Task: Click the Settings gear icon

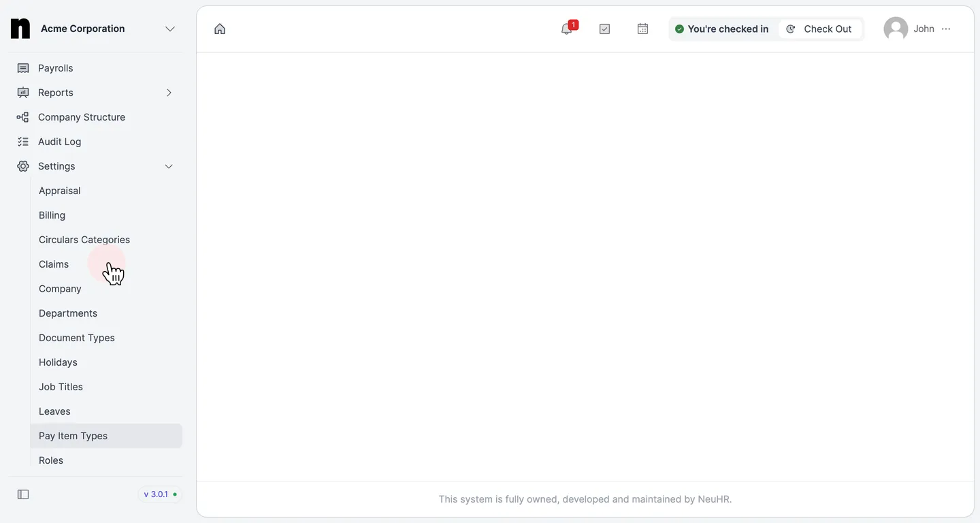Action: 23,166
